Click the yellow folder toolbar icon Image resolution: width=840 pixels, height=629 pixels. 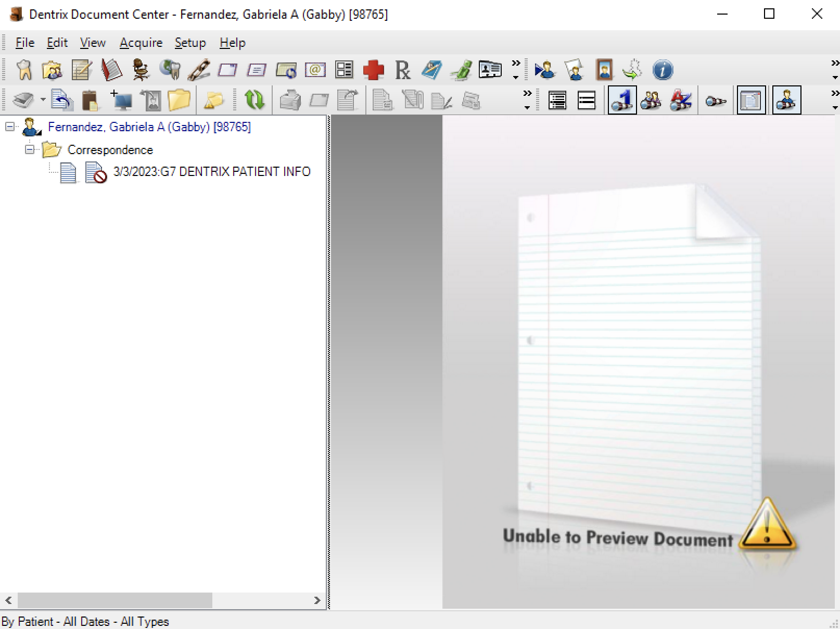(179, 100)
